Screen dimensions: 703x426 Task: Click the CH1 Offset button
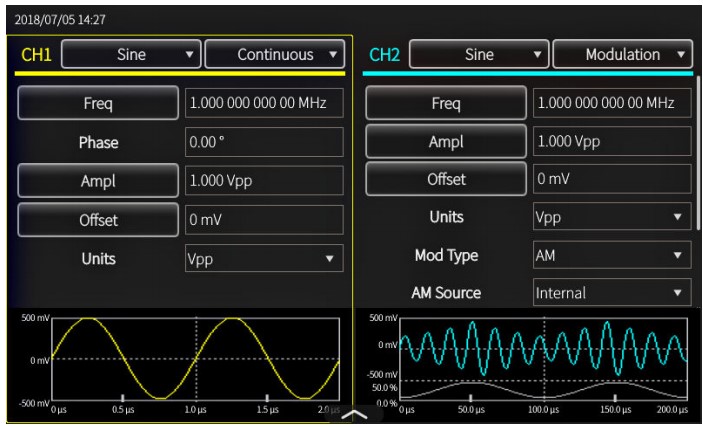tap(98, 220)
